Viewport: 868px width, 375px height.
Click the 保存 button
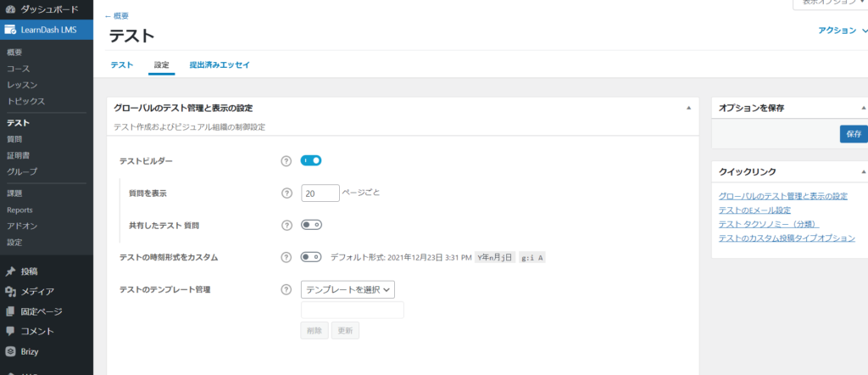(x=853, y=134)
